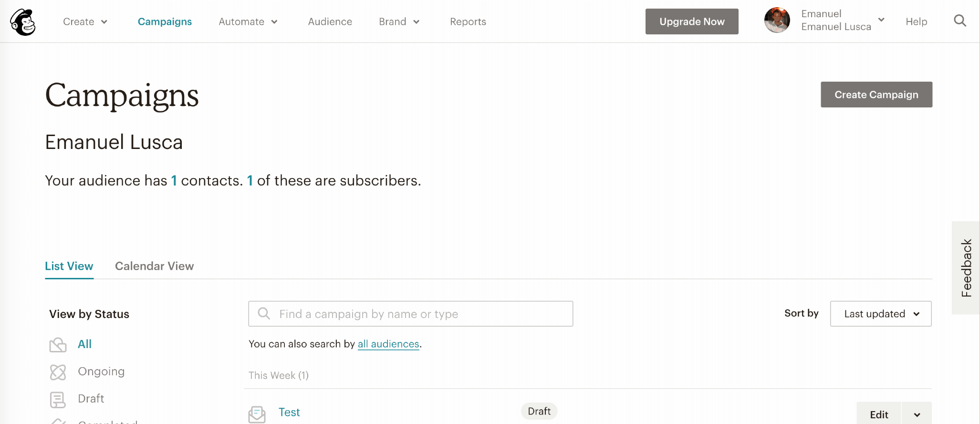This screenshot has width=980, height=424.
Task: Open the Reports nav item
Action: coord(468,21)
